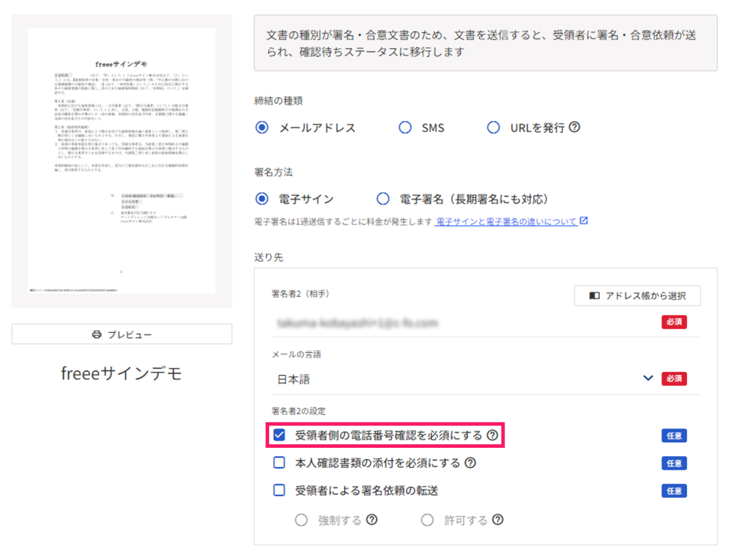Click the notice about 署名・合意文書 status

pos(485,43)
